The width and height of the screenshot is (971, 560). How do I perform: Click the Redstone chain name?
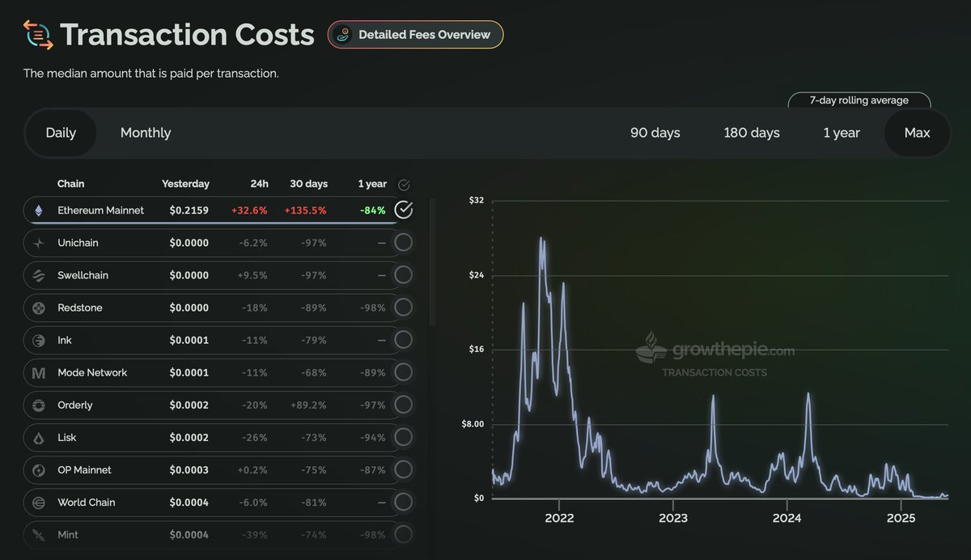80,308
